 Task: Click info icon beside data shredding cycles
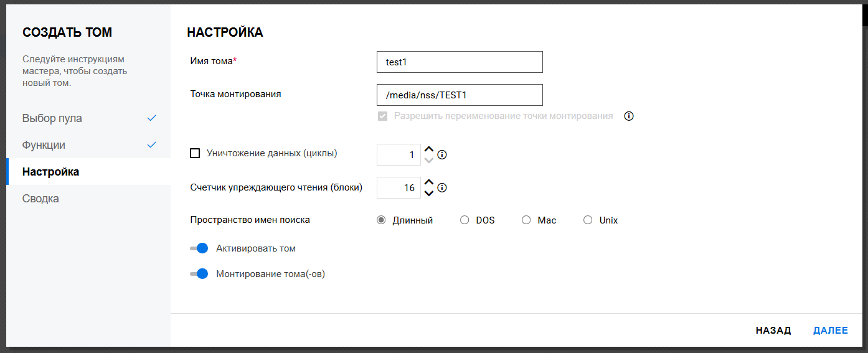click(442, 155)
